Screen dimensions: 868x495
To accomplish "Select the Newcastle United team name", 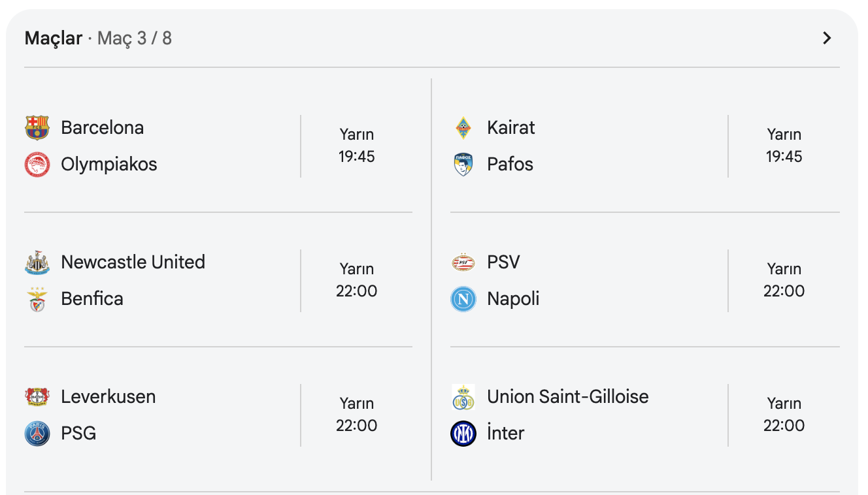I will pos(133,262).
